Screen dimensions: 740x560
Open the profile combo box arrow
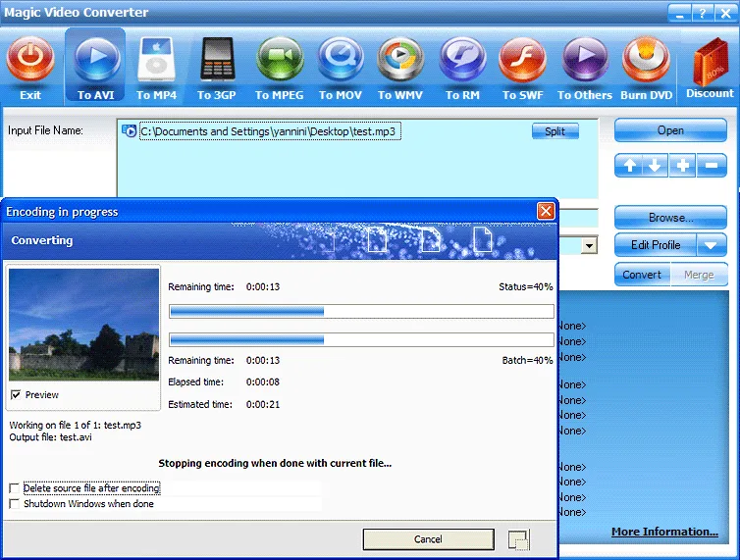[589, 245]
